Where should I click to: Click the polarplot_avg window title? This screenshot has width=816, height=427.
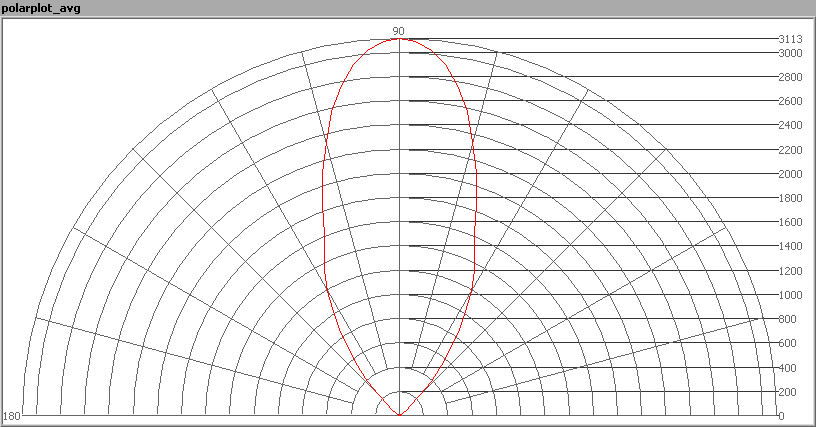pos(40,8)
